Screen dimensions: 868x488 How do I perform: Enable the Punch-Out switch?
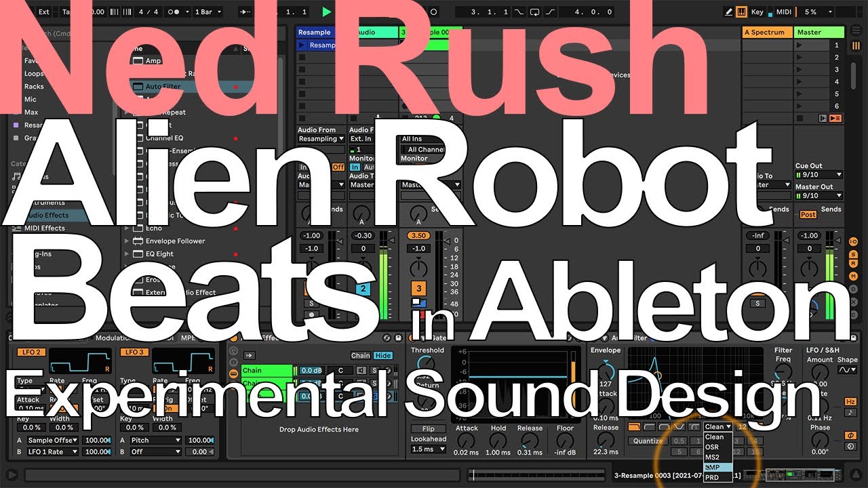[549, 12]
